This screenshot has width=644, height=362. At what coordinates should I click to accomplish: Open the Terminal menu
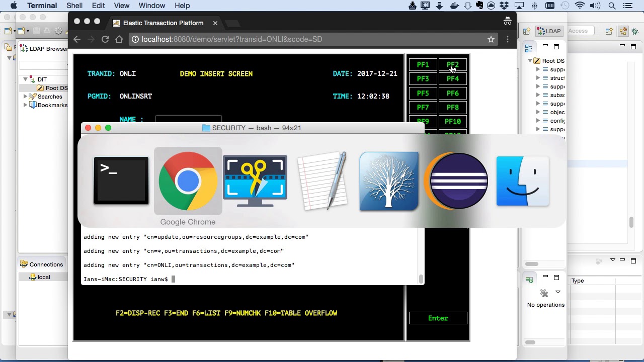[42, 6]
